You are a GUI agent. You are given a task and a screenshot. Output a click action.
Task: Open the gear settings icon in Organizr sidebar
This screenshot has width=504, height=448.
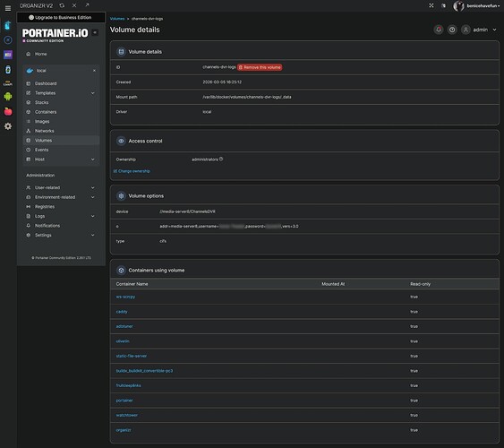pos(8,126)
